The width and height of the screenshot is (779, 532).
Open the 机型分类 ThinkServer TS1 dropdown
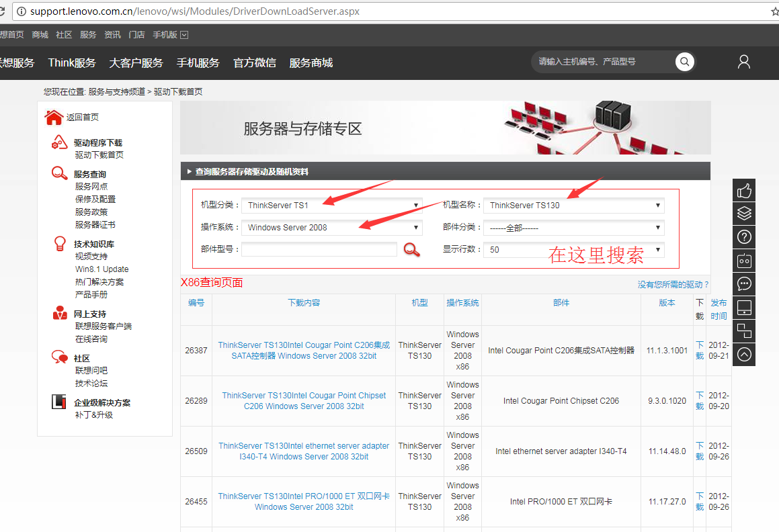click(x=332, y=205)
